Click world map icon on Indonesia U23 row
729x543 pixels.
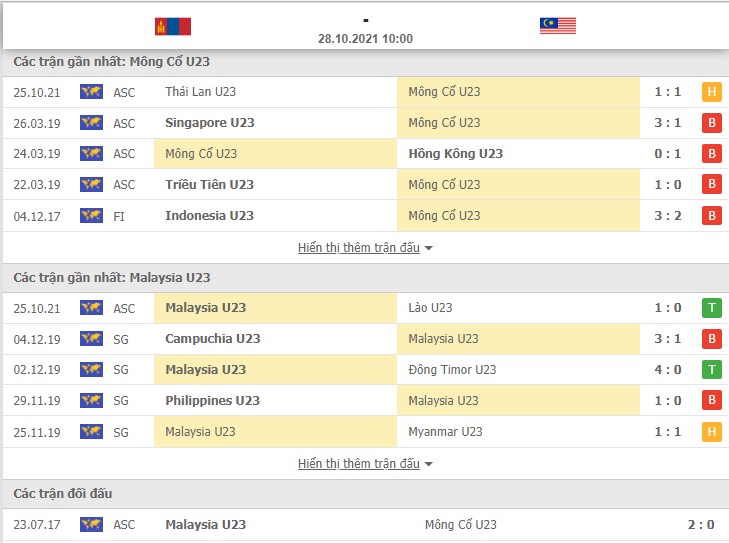tap(91, 215)
